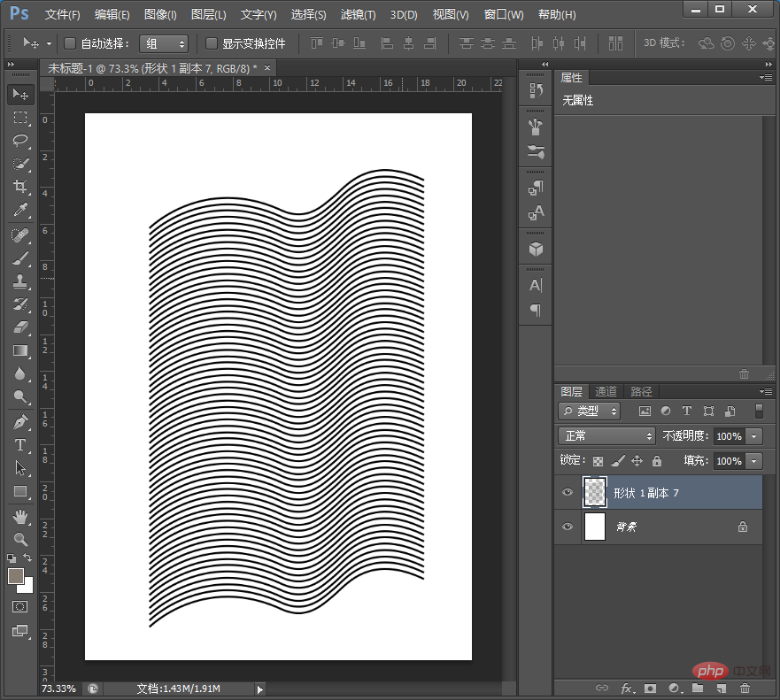The width and height of the screenshot is (780, 700).
Task: Expand the status bar info arrow
Action: tap(259, 689)
